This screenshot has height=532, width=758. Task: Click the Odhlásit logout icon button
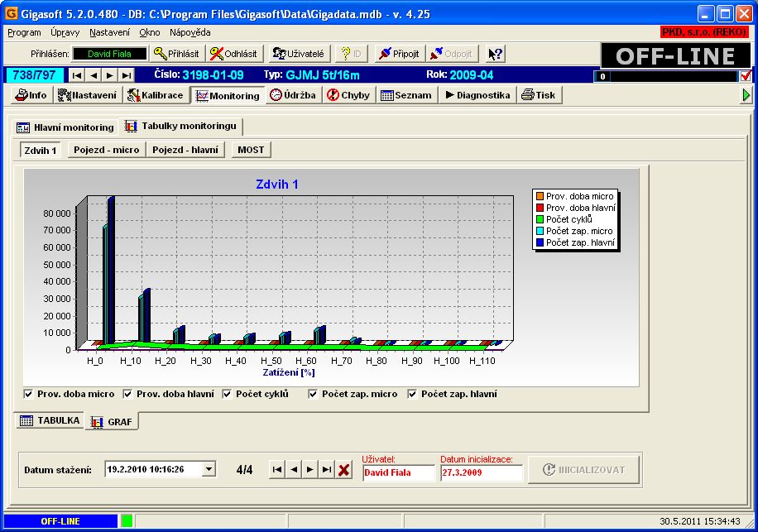pos(233,54)
